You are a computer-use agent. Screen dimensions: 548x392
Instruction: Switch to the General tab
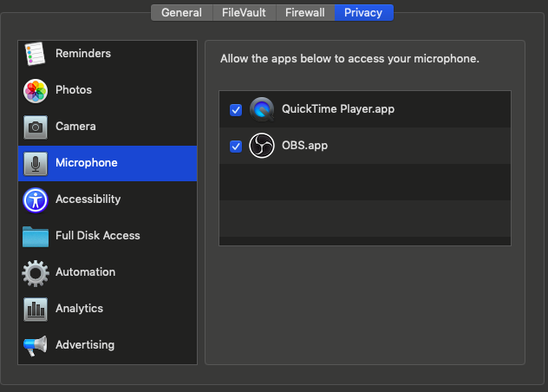(181, 13)
